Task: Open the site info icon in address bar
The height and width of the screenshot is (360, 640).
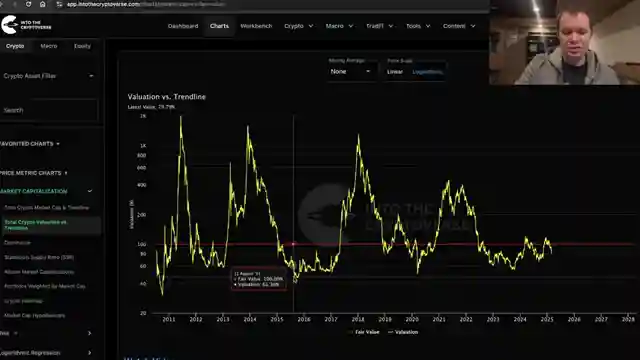Action: click(x=59, y=4)
